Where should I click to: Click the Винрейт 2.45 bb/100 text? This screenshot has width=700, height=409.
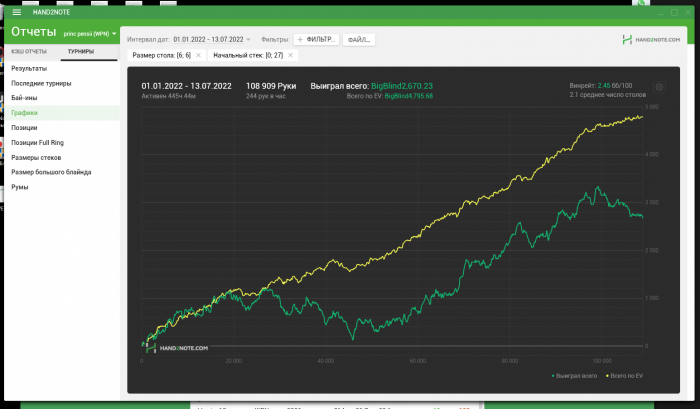coord(600,85)
